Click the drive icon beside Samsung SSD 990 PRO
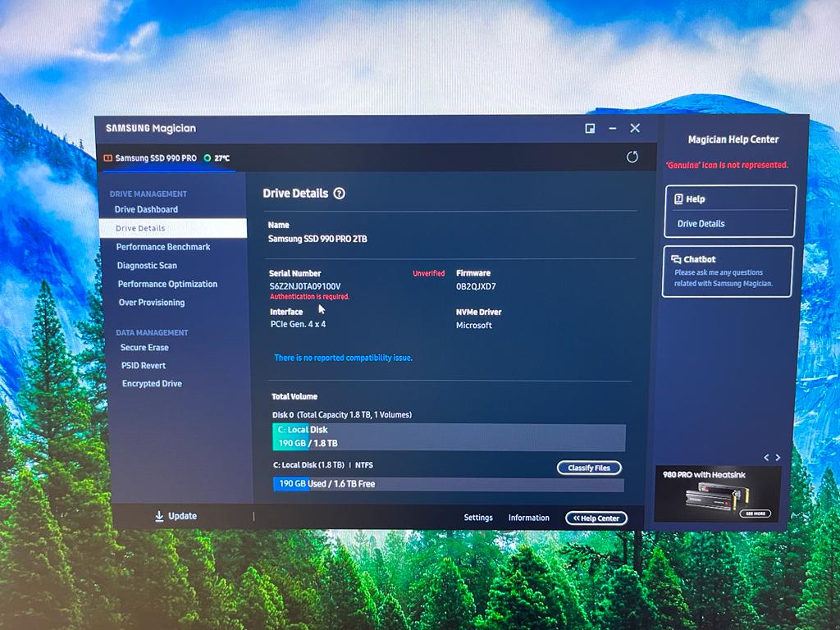 coord(108,158)
